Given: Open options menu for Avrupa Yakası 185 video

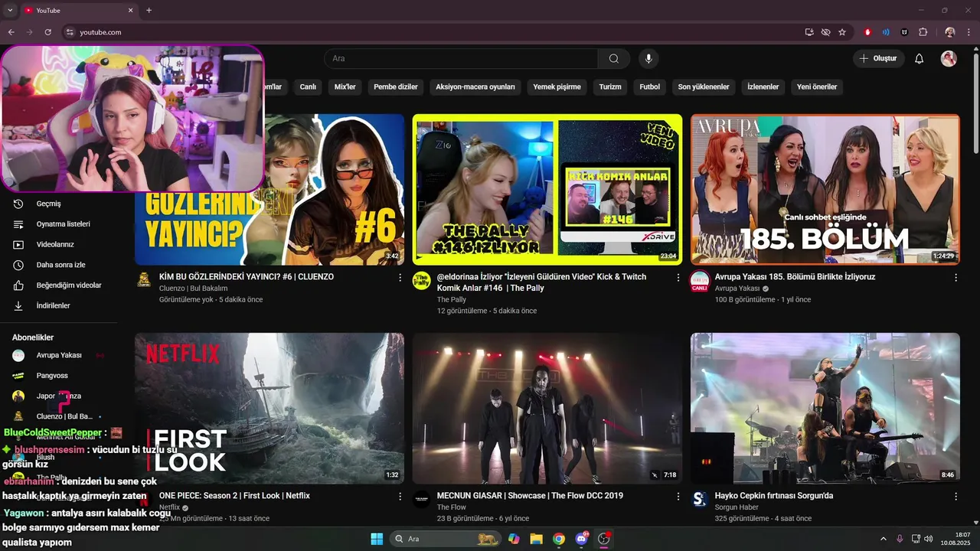Looking at the screenshot, I should pyautogui.click(x=955, y=278).
